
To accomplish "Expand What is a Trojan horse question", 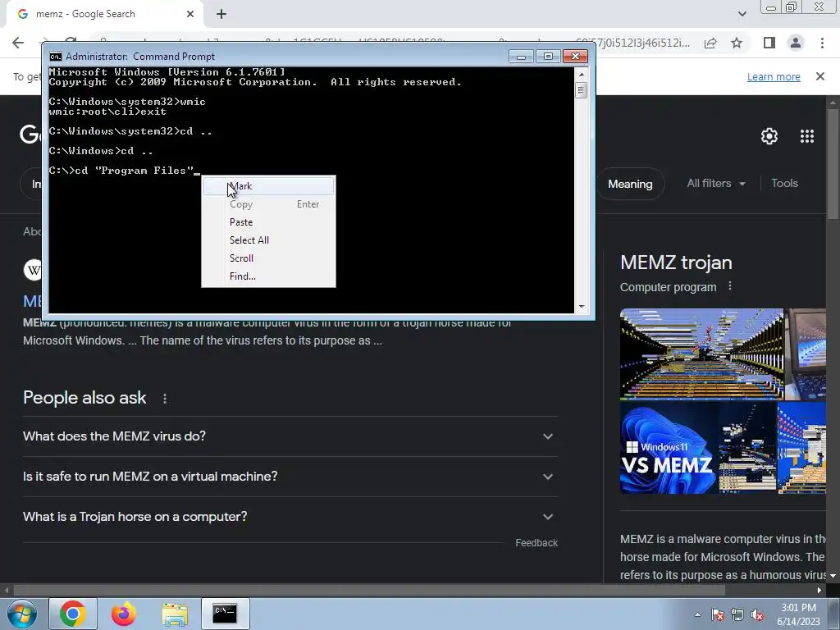I will 290,517.
